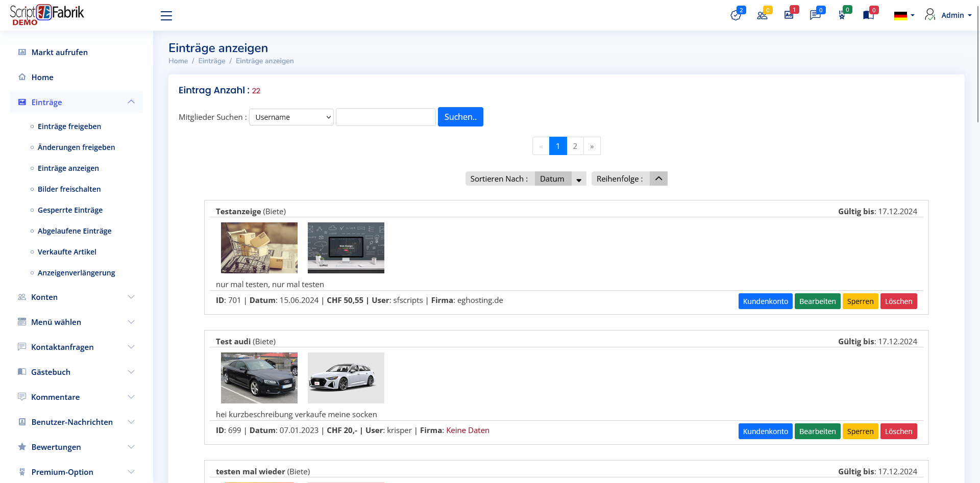Open the ratings medal notification icon
This screenshot has height=483, width=980.
[842, 15]
